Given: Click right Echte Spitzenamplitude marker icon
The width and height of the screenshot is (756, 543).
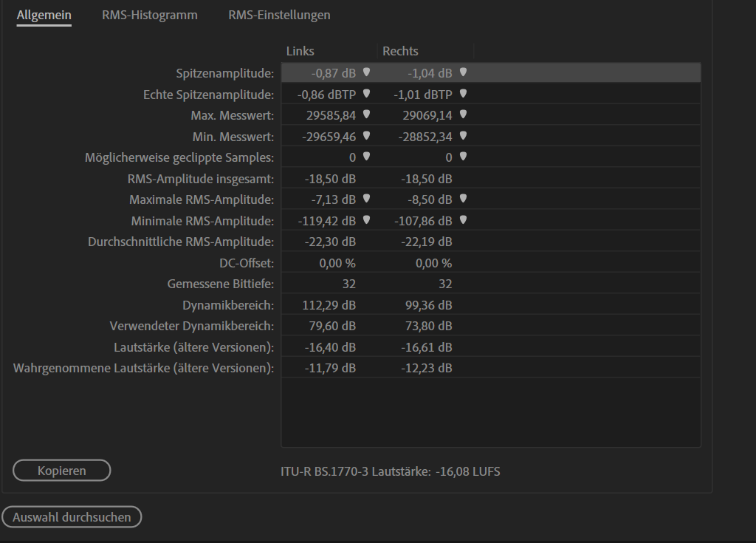Looking at the screenshot, I should (x=463, y=94).
